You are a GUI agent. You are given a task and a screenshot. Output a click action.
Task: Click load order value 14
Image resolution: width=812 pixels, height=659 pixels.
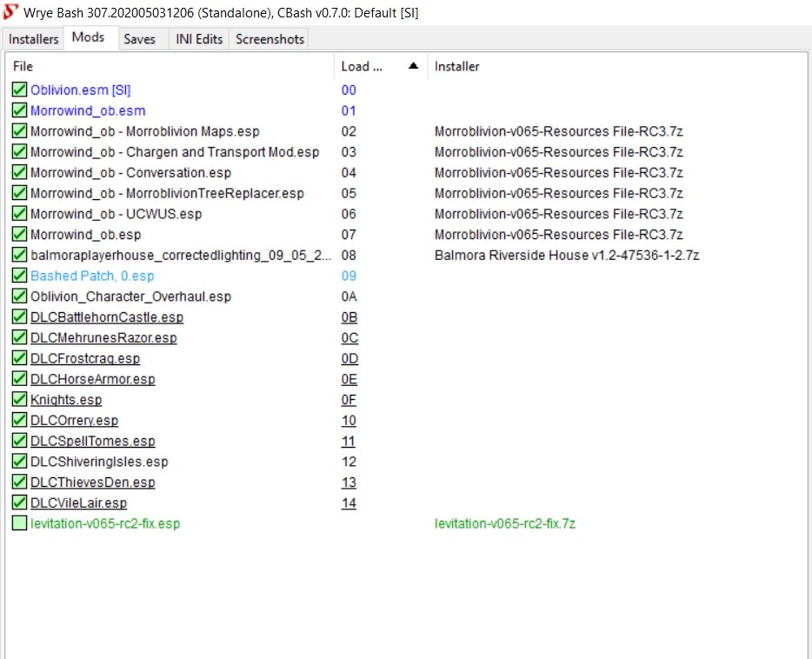349,503
